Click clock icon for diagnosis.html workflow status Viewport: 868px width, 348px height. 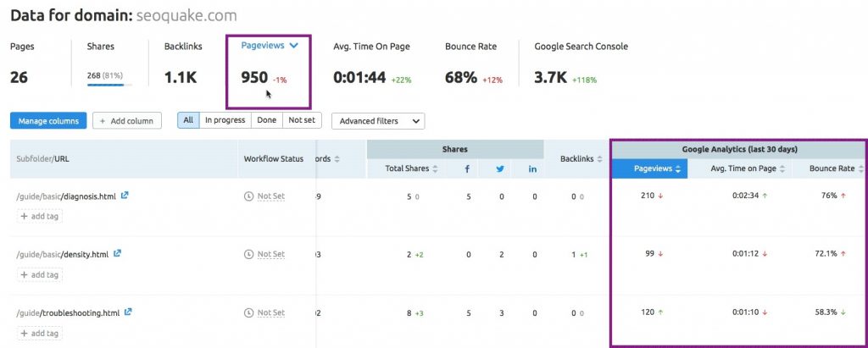249,196
